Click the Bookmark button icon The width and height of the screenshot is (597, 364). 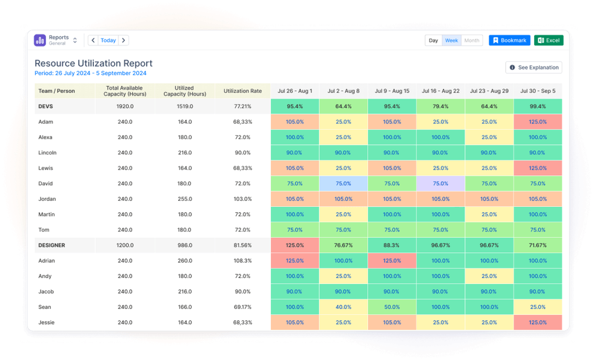496,40
